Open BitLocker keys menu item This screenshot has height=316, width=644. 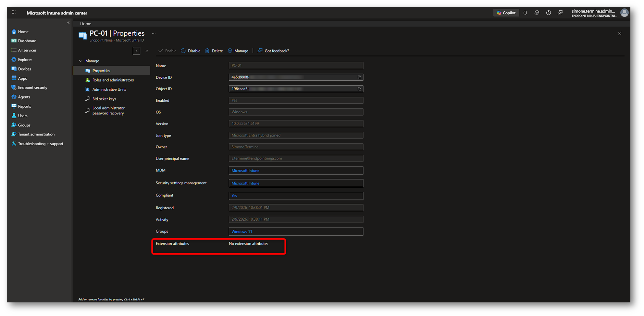click(x=104, y=99)
